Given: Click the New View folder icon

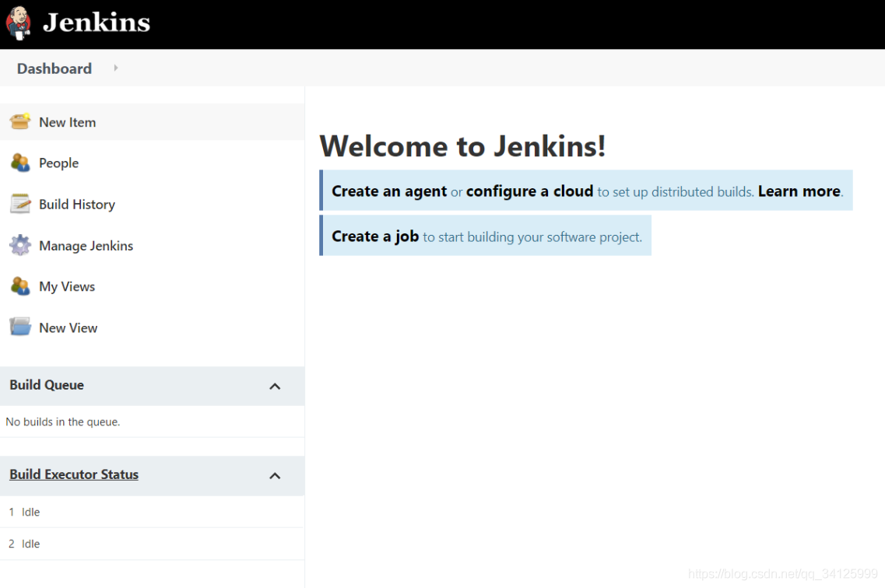Looking at the screenshot, I should tap(20, 327).
